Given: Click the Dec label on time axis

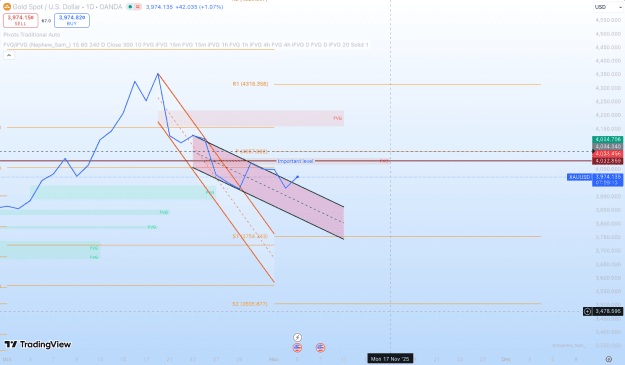Looking at the screenshot, I should point(506,359).
